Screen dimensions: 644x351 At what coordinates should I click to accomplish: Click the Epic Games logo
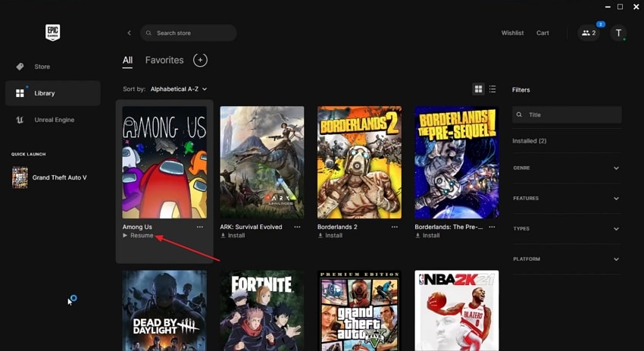52,33
